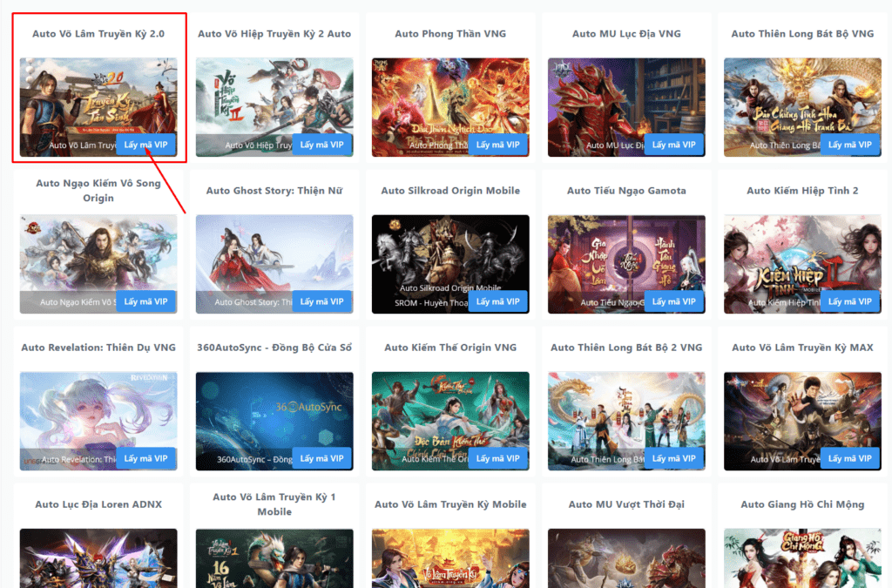Viewport: 892px width, 588px height.
Task: Click the Auto Giang Hồ Chi Mộng title
Action: pyautogui.click(x=802, y=504)
